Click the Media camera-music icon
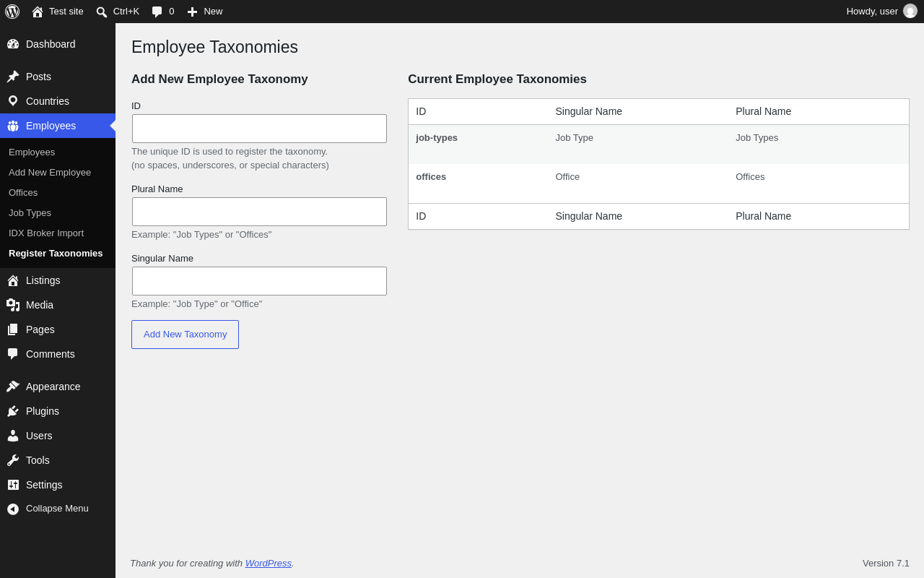This screenshot has height=578, width=924. pos(13,305)
